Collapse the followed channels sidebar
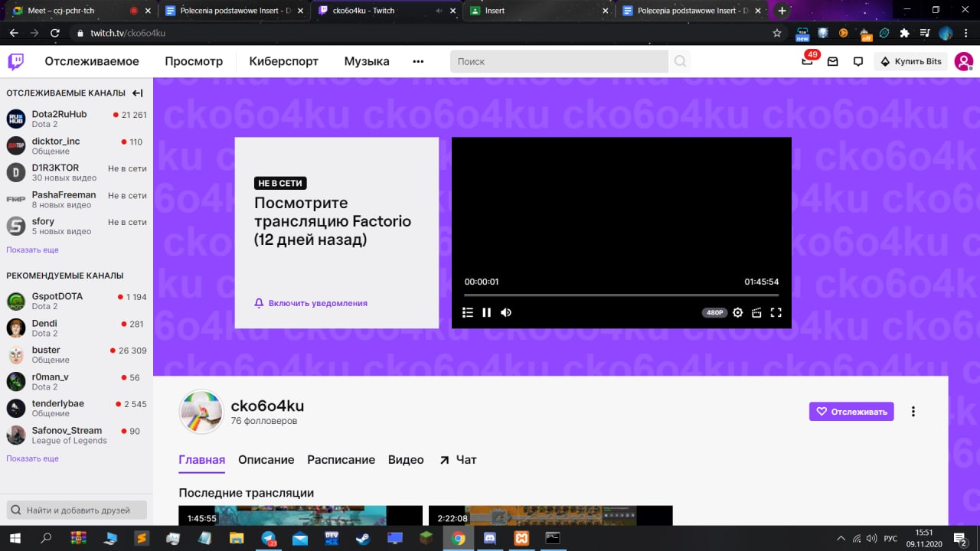Image resolution: width=980 pixels, height=551 pixels. 138,93
